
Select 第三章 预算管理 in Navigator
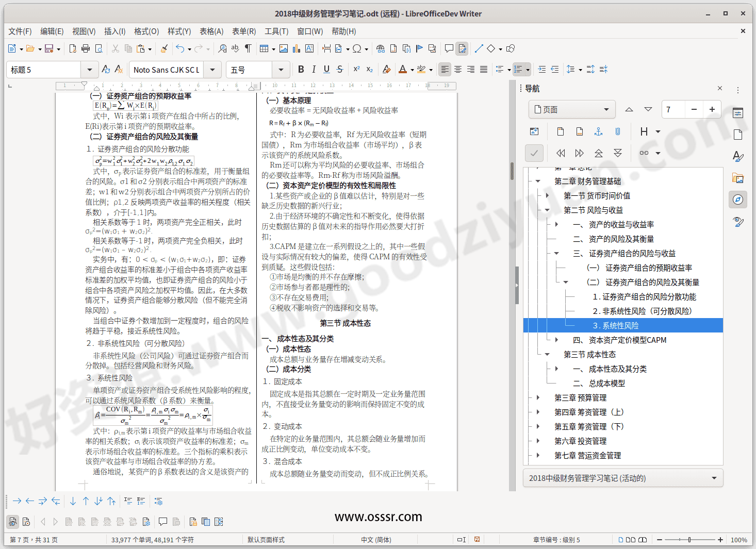coord(581,397)
